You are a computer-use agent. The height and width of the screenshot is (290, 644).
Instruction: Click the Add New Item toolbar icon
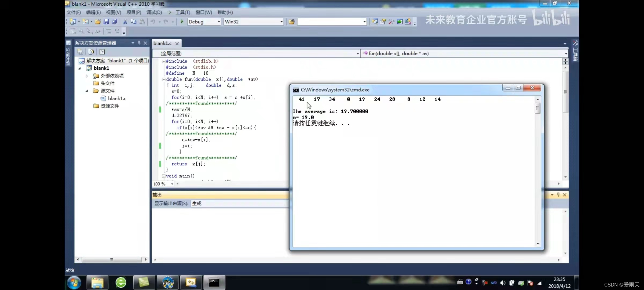click(x=86, y=22)
